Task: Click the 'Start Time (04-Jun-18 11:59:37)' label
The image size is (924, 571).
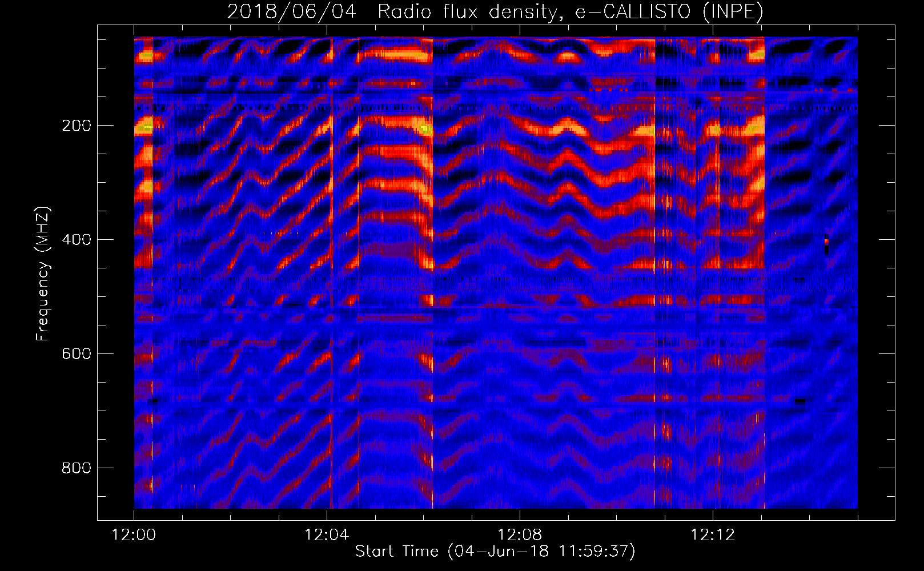Action: coord(495,552)
